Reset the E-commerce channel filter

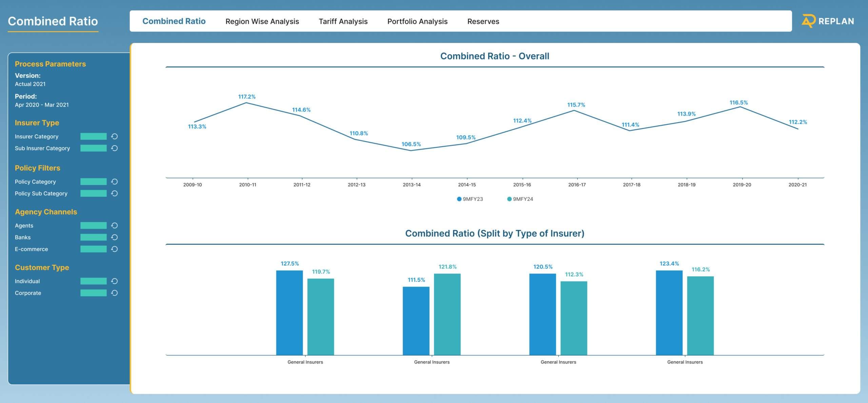point(115,249)
